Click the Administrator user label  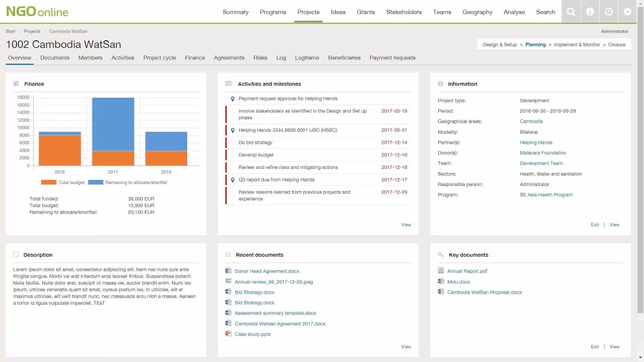coord(615,31)
